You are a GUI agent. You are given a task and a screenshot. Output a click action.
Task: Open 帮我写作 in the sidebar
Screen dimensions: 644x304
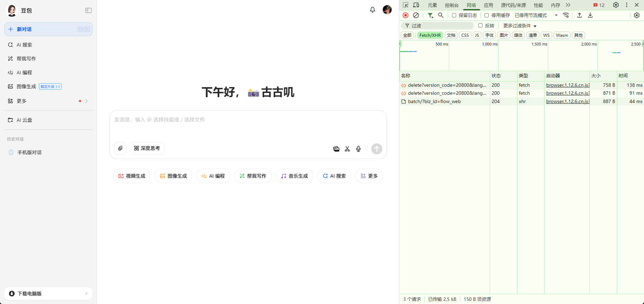(48, 59)
